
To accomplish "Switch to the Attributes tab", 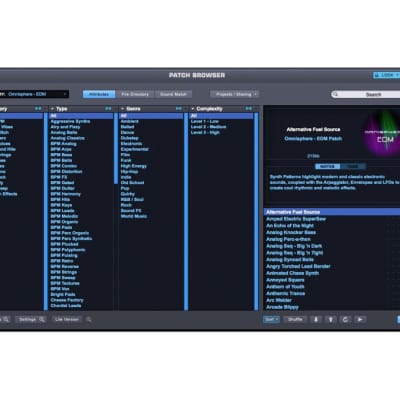I will click(99, 94).
